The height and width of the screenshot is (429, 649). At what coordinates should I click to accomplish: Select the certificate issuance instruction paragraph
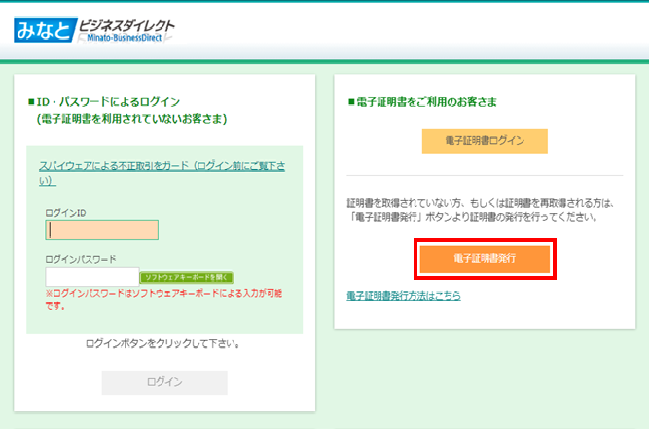480,210
